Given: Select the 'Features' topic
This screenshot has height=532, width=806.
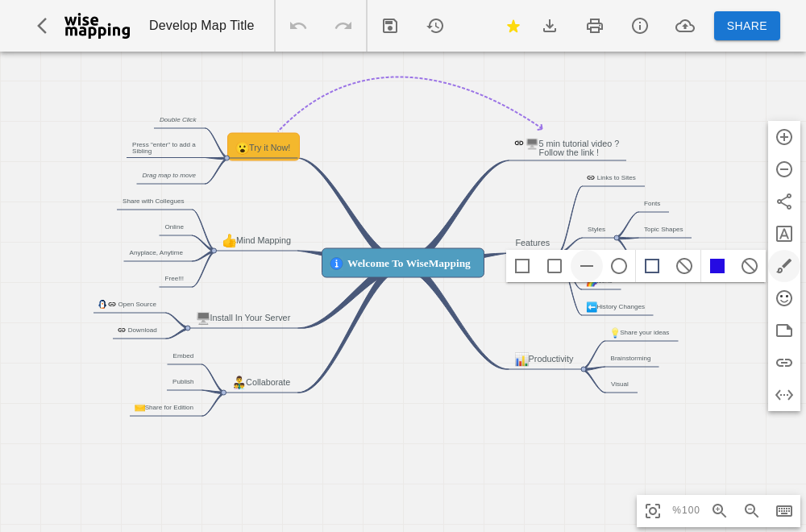Looking at the screenshot, I should click(x=533, y=243).
